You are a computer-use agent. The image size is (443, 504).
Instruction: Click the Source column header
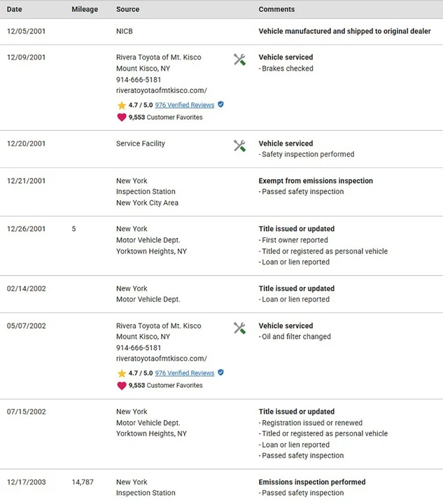(x=128, y=9)
